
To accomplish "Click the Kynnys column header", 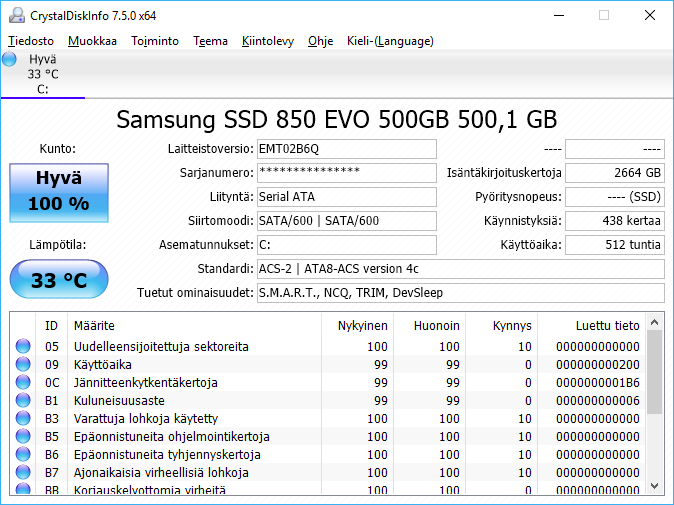I will pos(501,326).
